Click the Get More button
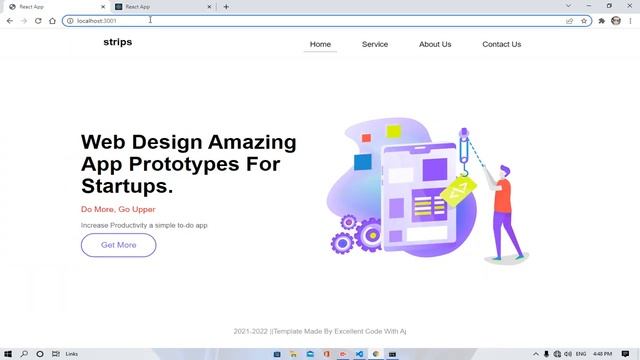Image resolution: width=640 pixels, height=360 pixels. click(x=118, y=245)
